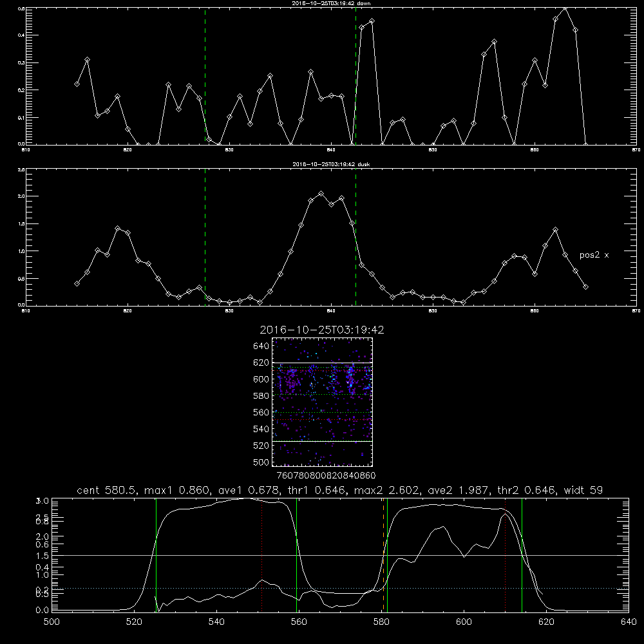Click bottom plot x-axis label 620
This screenshot has height=644, width=644.
[x=546, y=622]
